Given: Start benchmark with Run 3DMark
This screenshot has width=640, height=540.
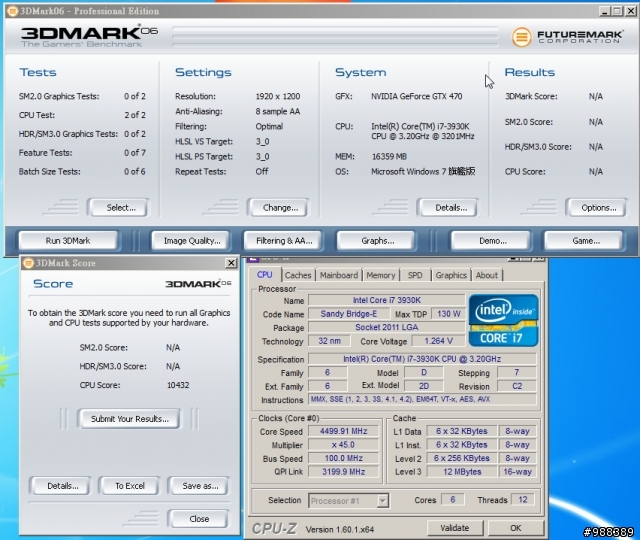Looking at the screenshot, I should click(x=68, y=241).
